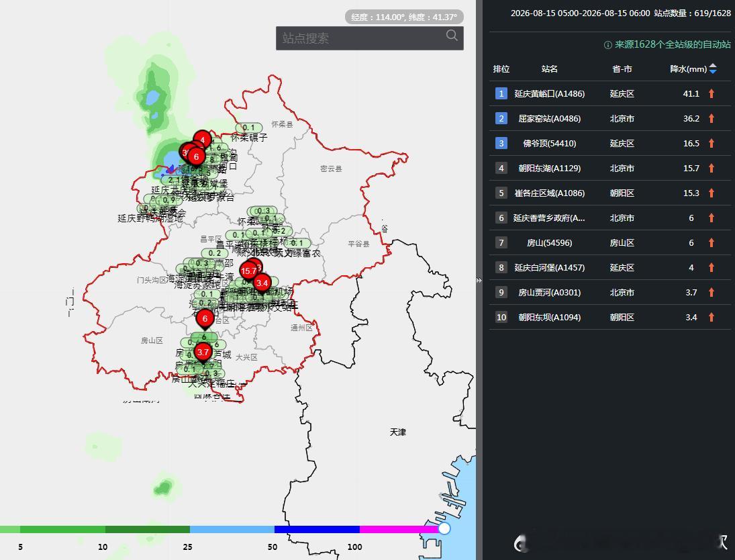
Task: Click the white slider handle on legend bar
Action: [x=444, y=528]
